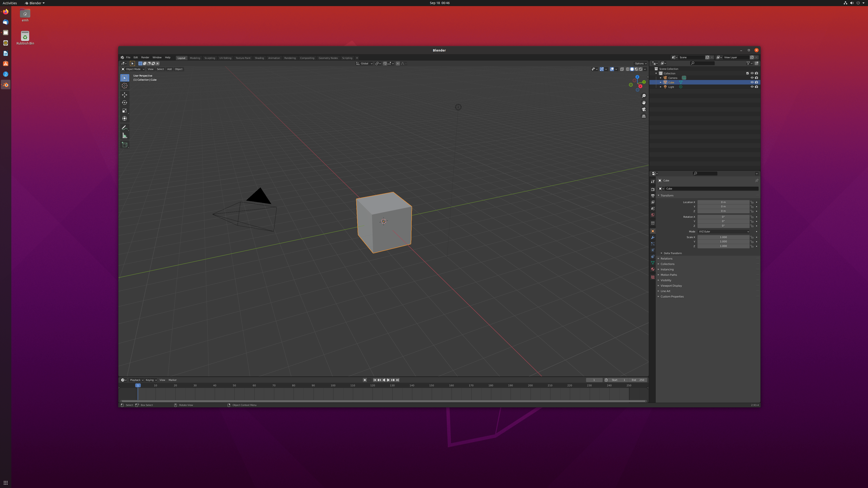868x488 pixels.
Task: Click the pin icon in Properties header
Action: (757, 181)
